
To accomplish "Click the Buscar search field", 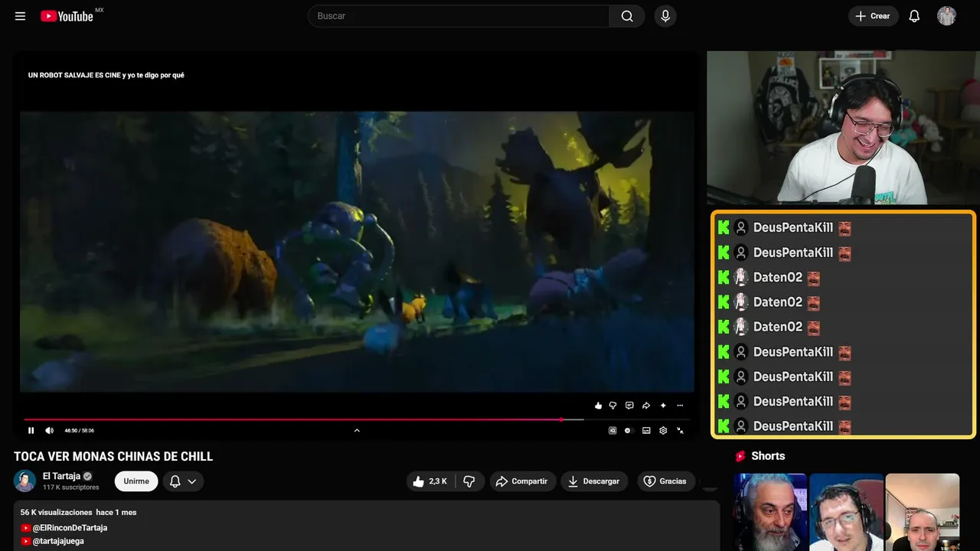I will [x=459, y=16].
